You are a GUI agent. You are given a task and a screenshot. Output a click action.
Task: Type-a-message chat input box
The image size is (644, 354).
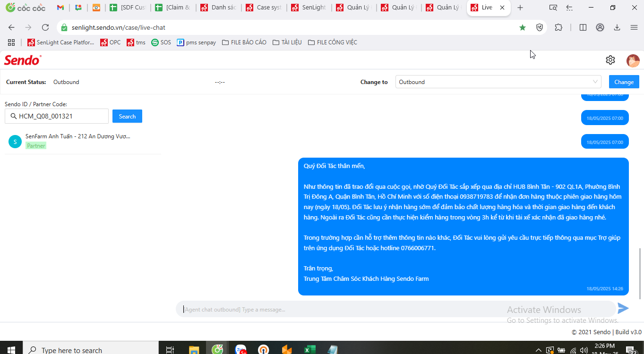point(396,310)
